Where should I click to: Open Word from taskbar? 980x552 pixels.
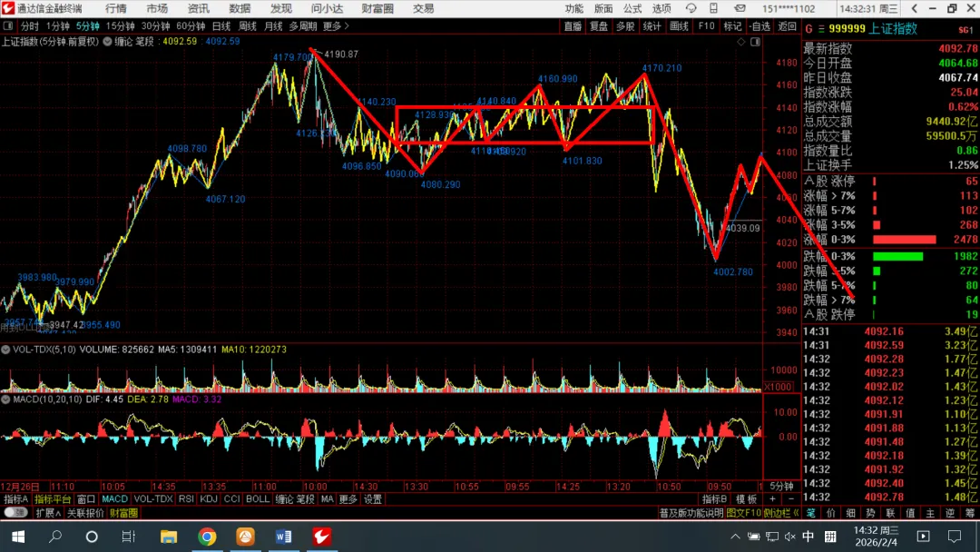point(283,537)
